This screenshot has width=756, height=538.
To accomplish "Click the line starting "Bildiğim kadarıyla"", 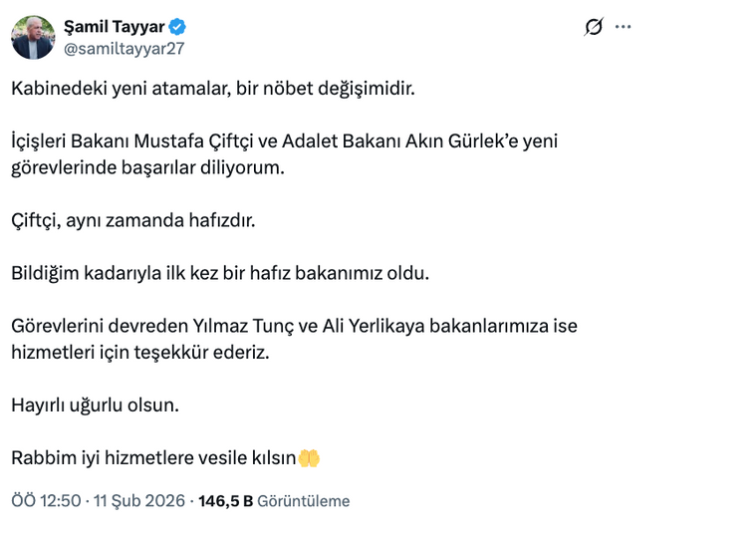I will (220, 273).
